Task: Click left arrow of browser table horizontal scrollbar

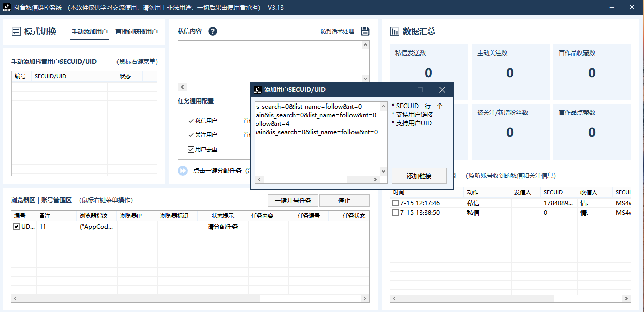Action: pos(15,298)
